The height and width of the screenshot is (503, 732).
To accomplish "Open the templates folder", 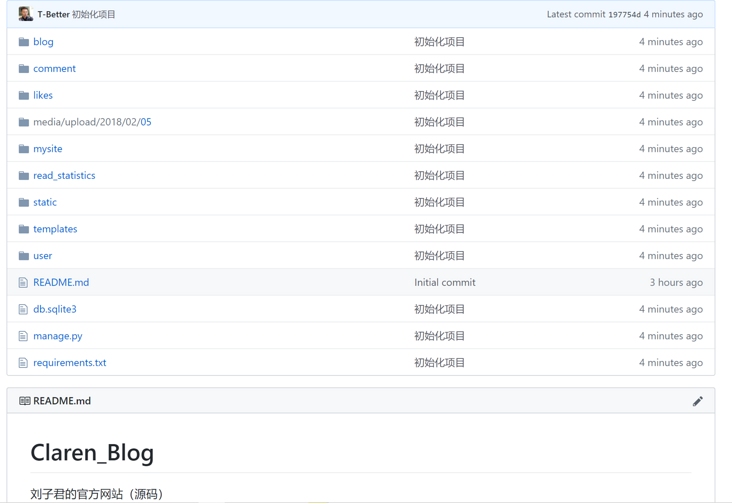I will click(55, 229).
